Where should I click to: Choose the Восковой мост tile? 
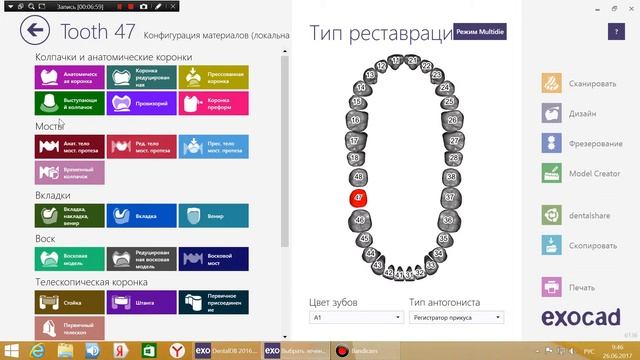(x=213, y=259)
